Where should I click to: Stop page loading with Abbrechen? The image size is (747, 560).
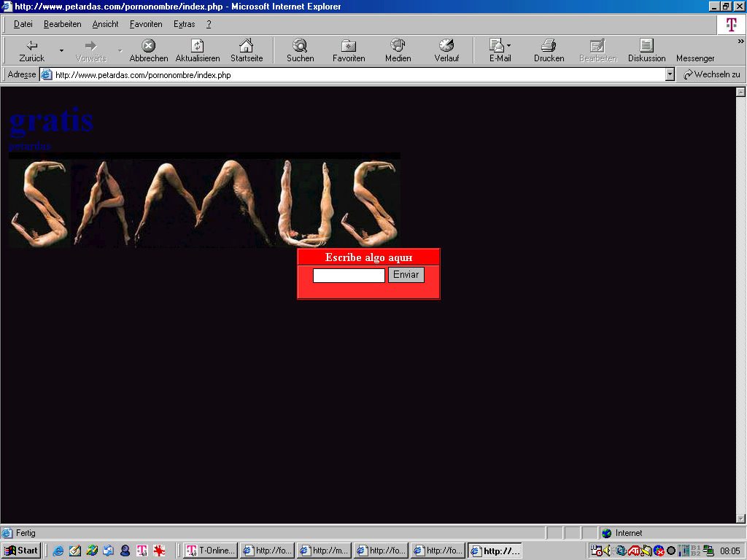(148, 50)
